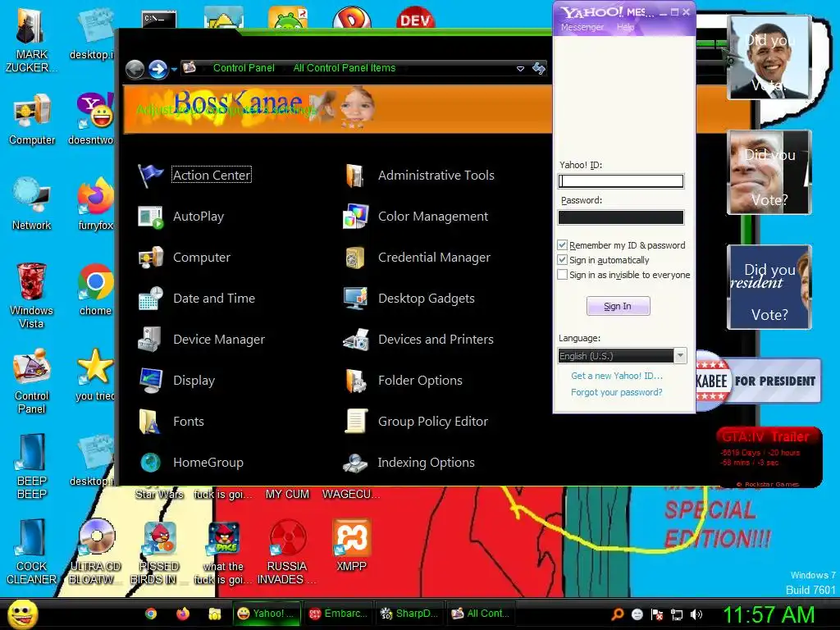Click the Chrome icon in taskbar

pyautogui.click(x=151, y=614)
